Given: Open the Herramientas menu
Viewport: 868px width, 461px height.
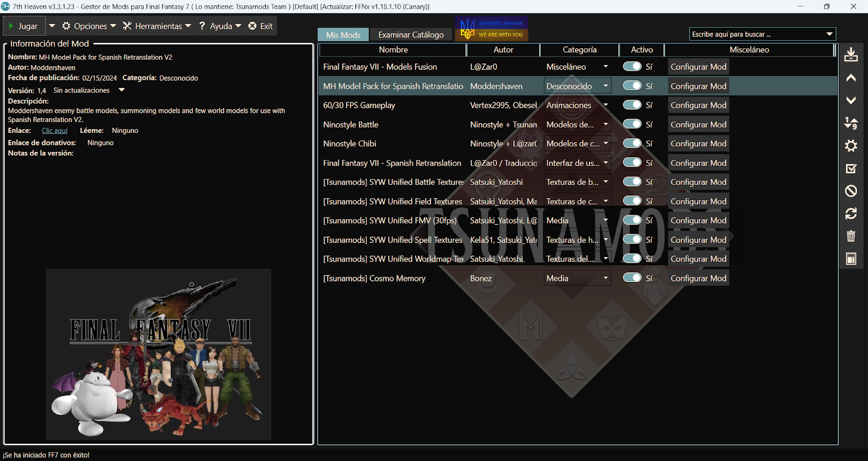Looking at the screenshot, I should click(157, 26).
